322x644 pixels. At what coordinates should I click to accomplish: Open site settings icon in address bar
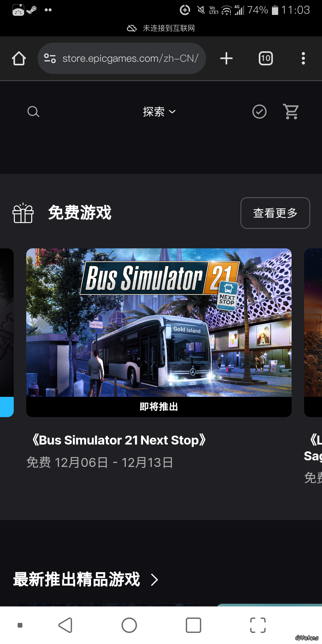click(50, 58)
